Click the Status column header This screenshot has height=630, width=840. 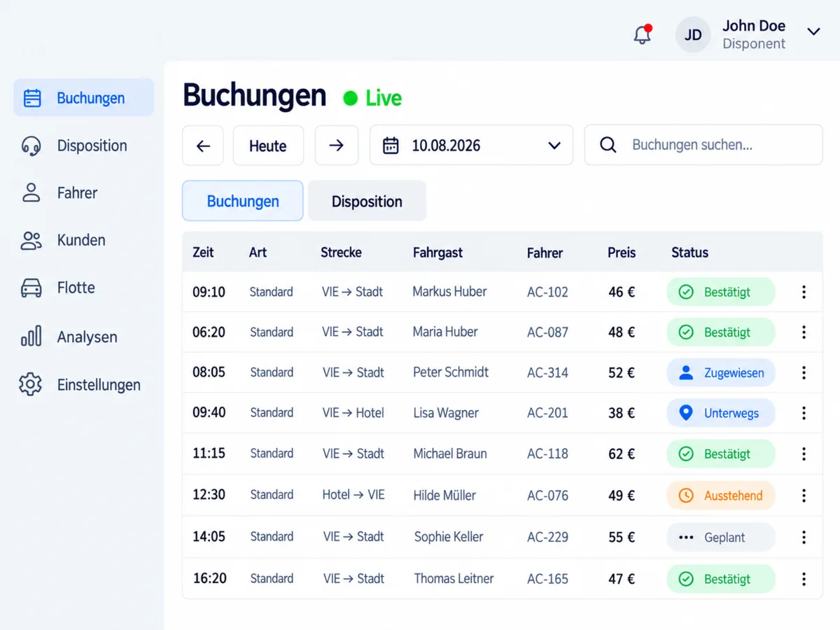click(x=689, y=252)
